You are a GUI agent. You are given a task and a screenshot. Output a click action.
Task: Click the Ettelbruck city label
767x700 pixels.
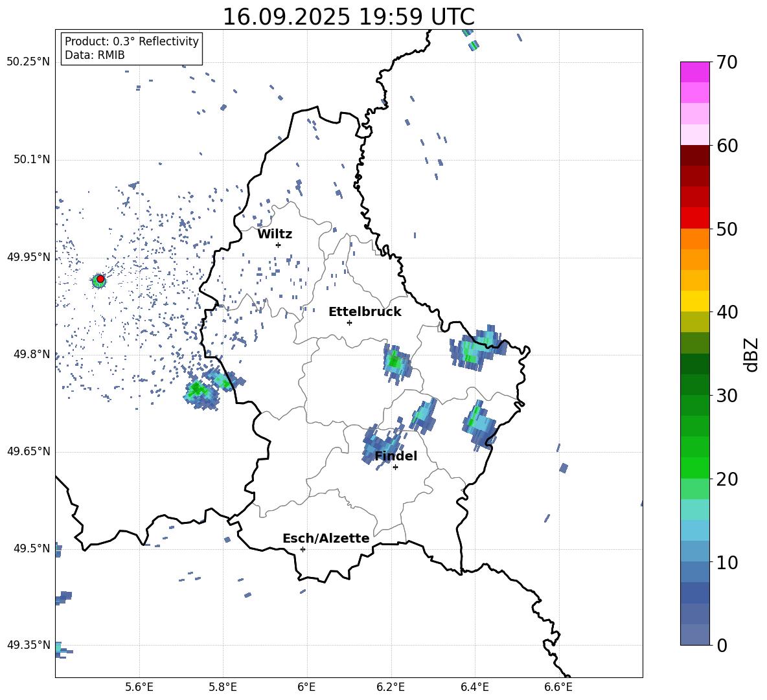point(365,312)
